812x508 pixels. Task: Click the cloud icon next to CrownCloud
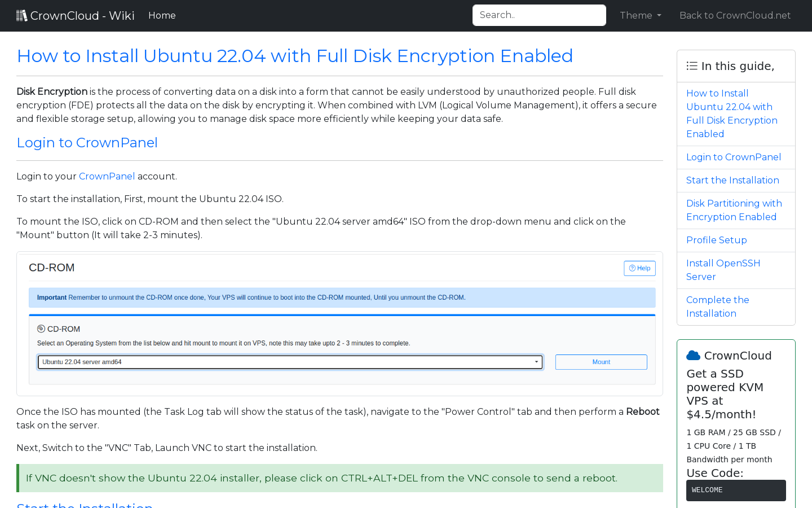692,355
